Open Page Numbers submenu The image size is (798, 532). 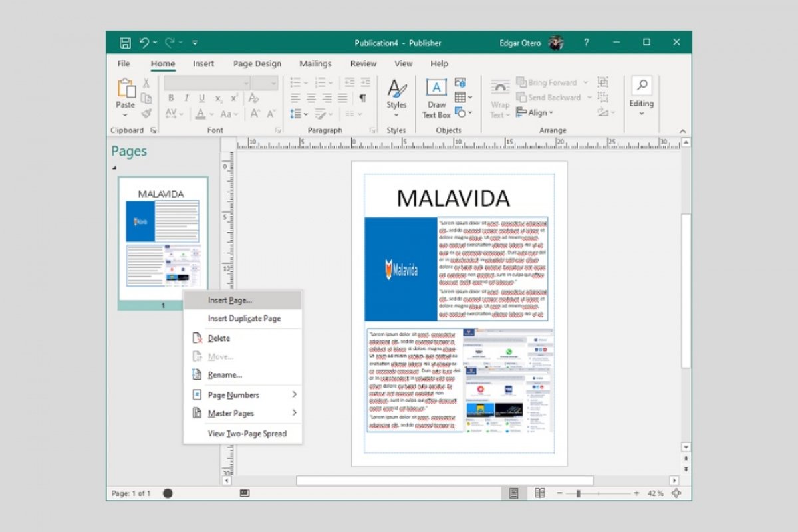(x=243, y=395)
